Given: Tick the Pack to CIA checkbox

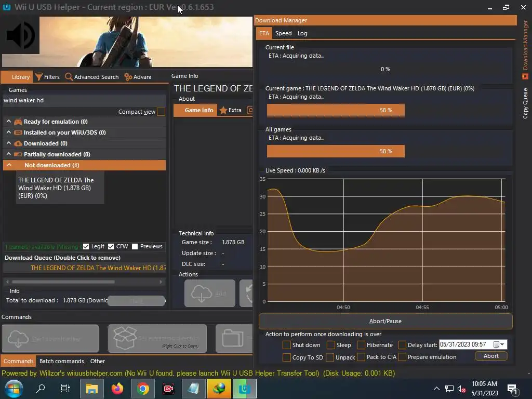Looking at the screenshot, I should tap(361, 357).
